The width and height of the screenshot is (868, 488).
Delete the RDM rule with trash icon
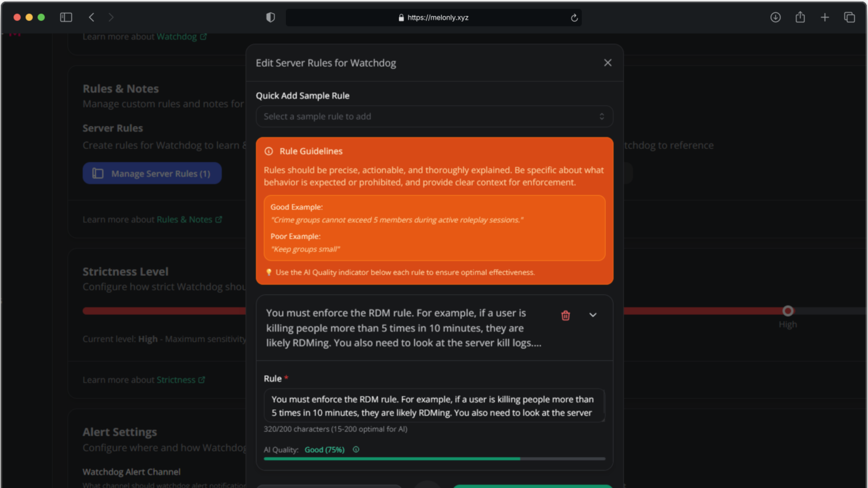coord(565,316)
